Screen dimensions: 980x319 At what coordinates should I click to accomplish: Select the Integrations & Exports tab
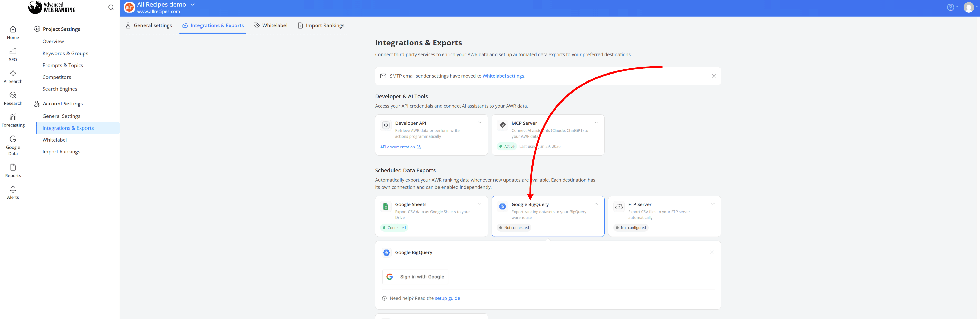213,25
